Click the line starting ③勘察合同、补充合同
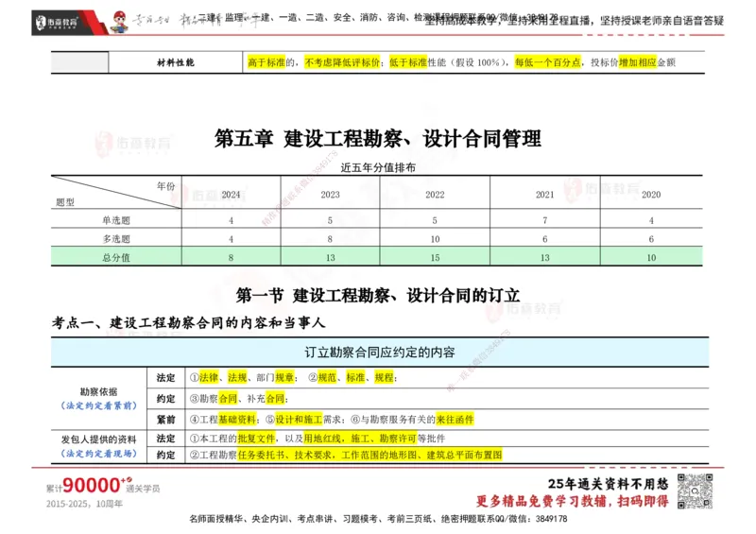 click(239, 399)
